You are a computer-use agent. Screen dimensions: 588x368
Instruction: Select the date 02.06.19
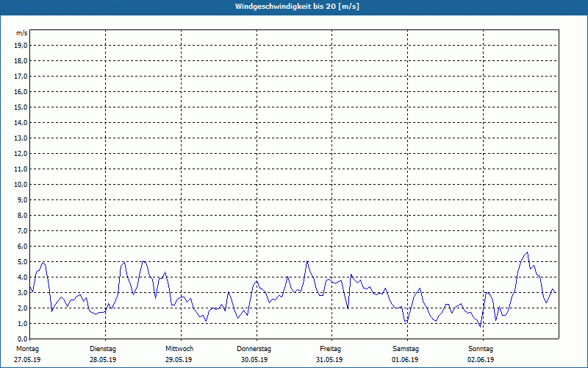(481, 360)
